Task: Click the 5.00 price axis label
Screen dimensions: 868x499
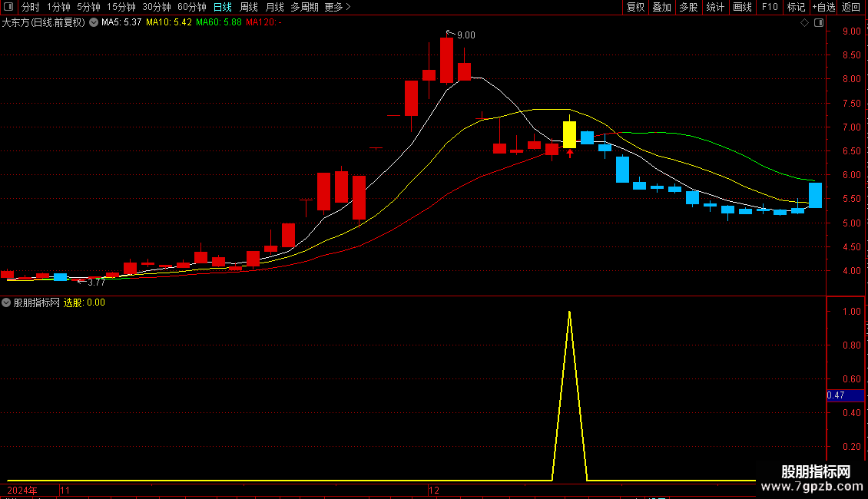Action: click(x=852, y=223)
